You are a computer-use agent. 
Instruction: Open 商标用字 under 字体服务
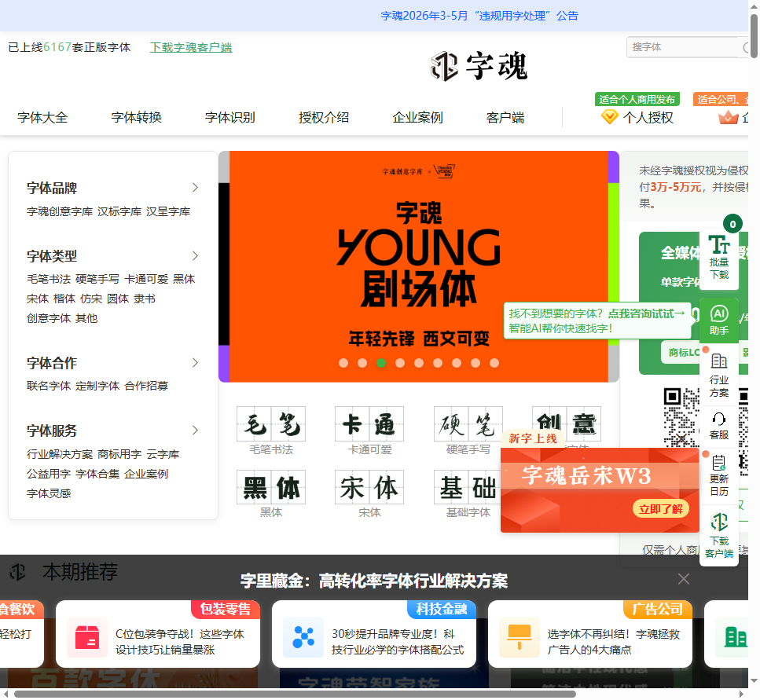pos(119,454)
